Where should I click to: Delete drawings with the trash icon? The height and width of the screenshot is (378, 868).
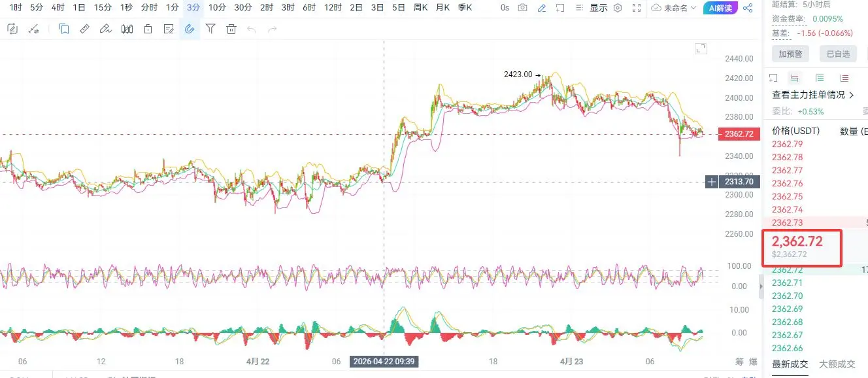click(x=231, y=29)
